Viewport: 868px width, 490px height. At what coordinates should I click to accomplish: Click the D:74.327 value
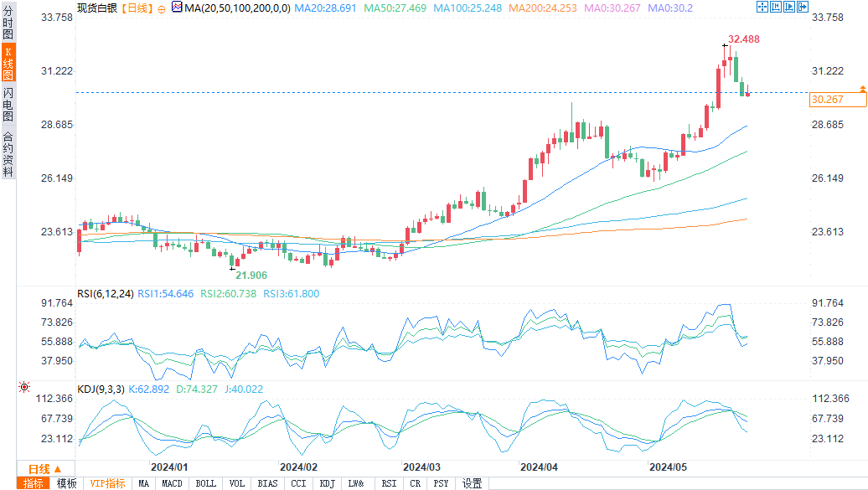click(197, 389)
